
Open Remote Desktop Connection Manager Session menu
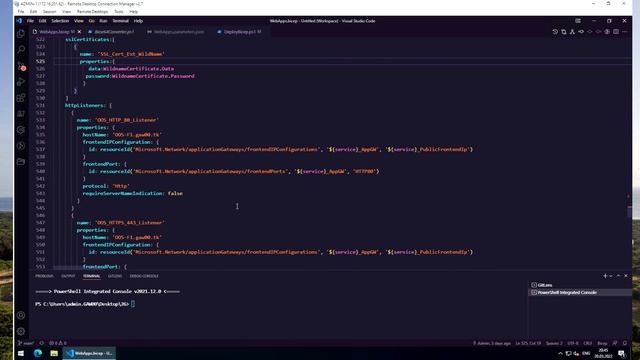[x=49, y=12]
